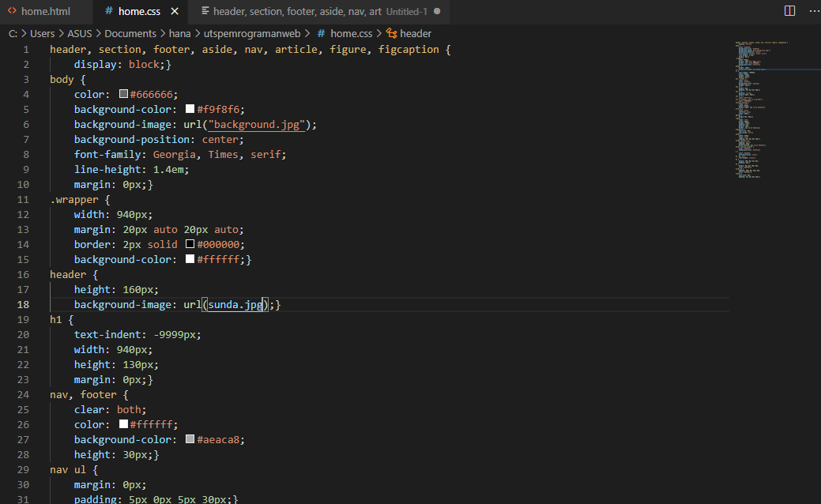Click the Split Editor Right icon
Screen dimensions: 821x504
click(x=789, y=11)
